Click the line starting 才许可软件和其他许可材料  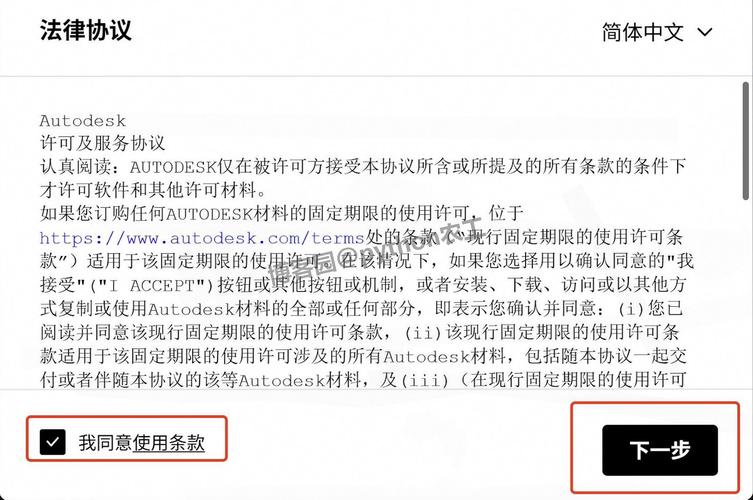[x=153, y=190]
